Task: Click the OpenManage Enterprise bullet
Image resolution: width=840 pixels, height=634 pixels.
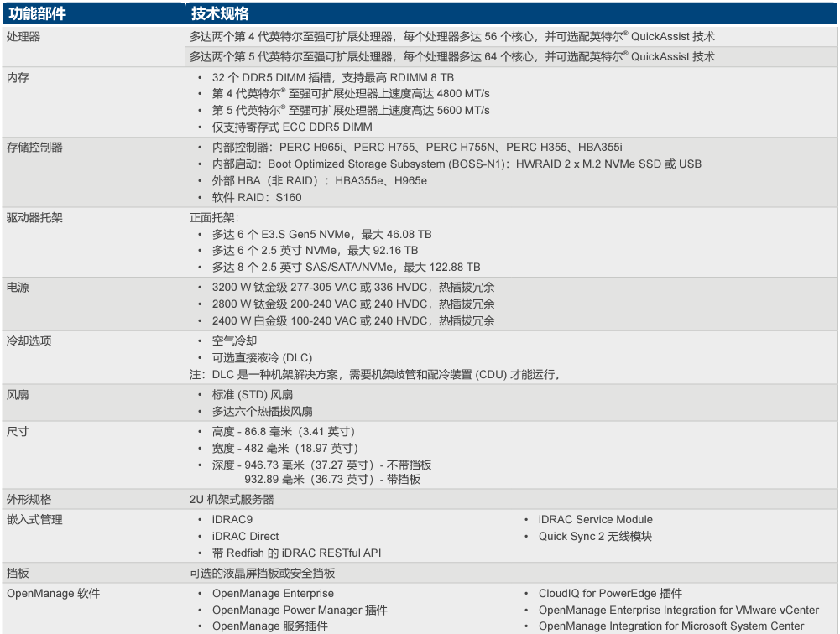Action: coord(273,593)
